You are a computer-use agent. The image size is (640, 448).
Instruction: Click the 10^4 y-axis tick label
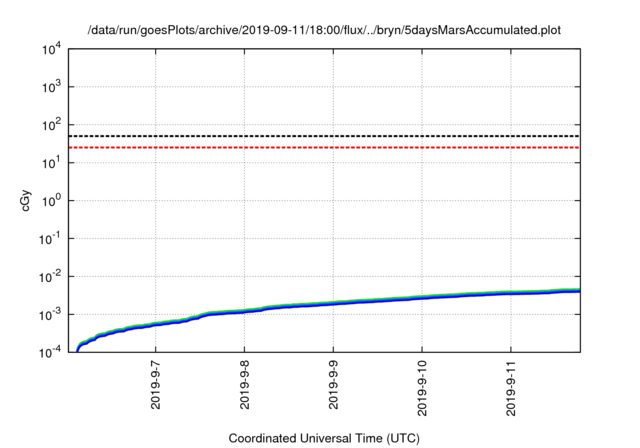(51, 50)
